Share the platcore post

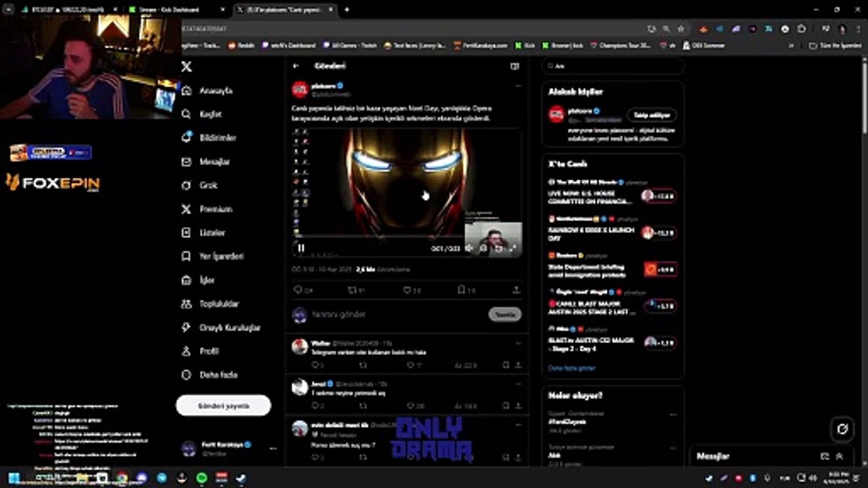[516, 290]
